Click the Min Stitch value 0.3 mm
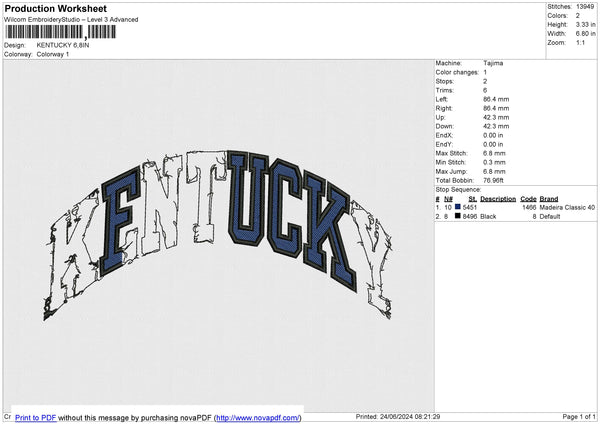This screenshot has height=424, width=600. point(494,162)
